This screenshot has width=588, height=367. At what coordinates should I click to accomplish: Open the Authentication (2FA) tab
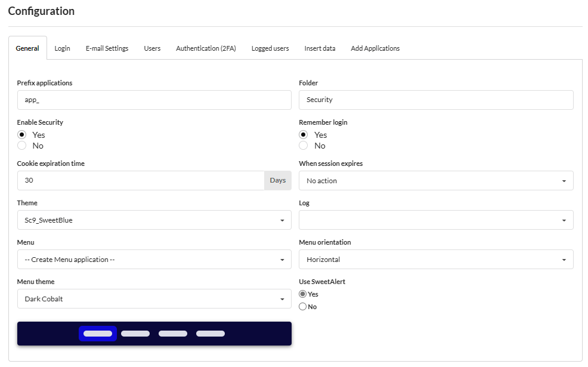[206, 48]
